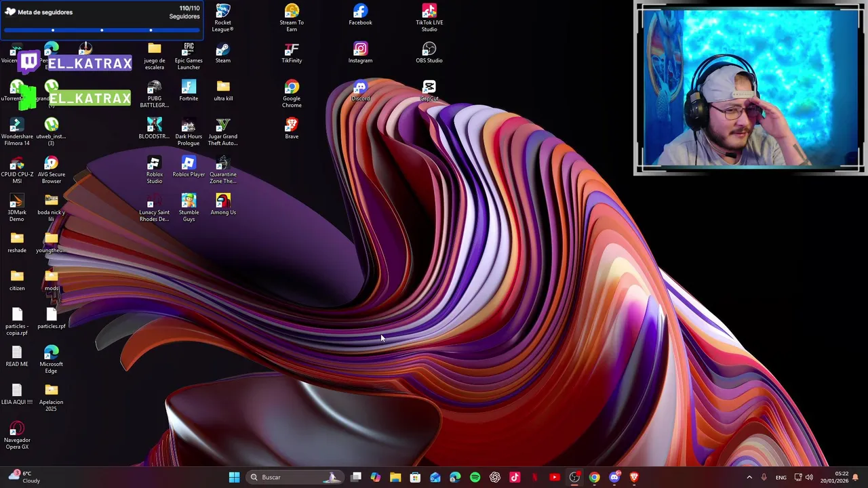Viewport: 868px width, 488px height.
Task: Select the BLOODSTRIKE desktop icon
Action: click(x=154, y=129)
